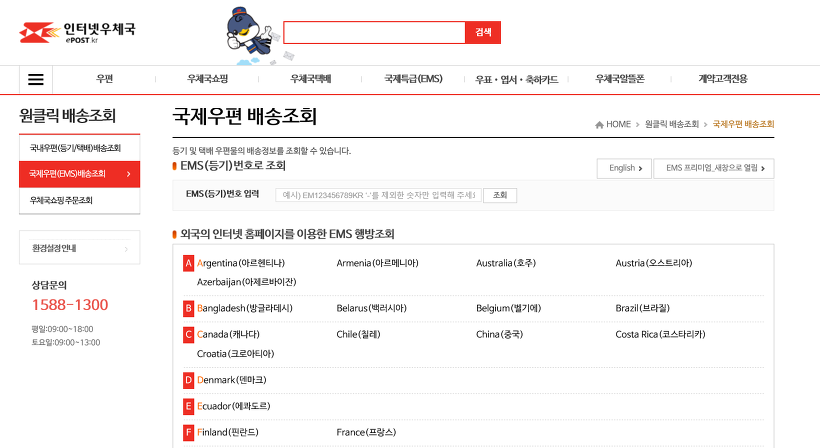
Task: Click the HOME breadcrumb link
Action: 618,124
